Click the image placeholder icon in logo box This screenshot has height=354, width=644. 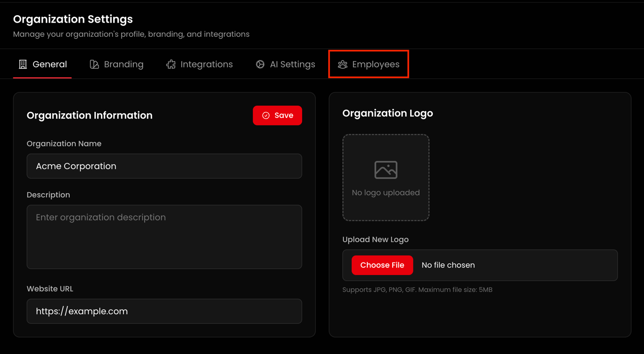tap(386, 170)
